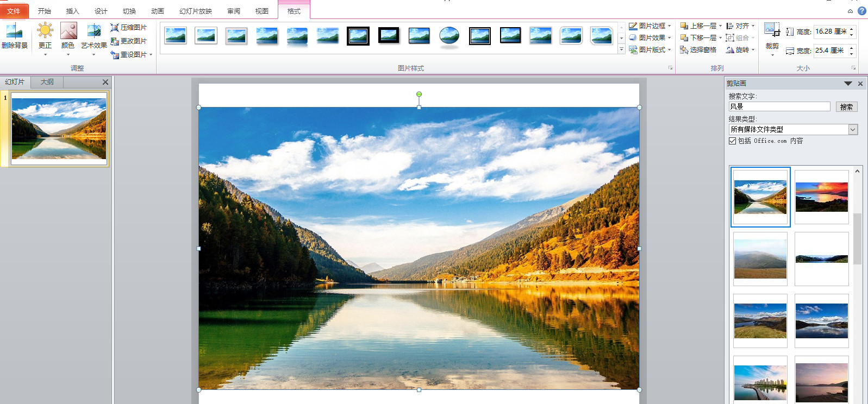Screen dimensions: 868x404
Task: Click the help question mark icon
Action: (x=862, y=11)
